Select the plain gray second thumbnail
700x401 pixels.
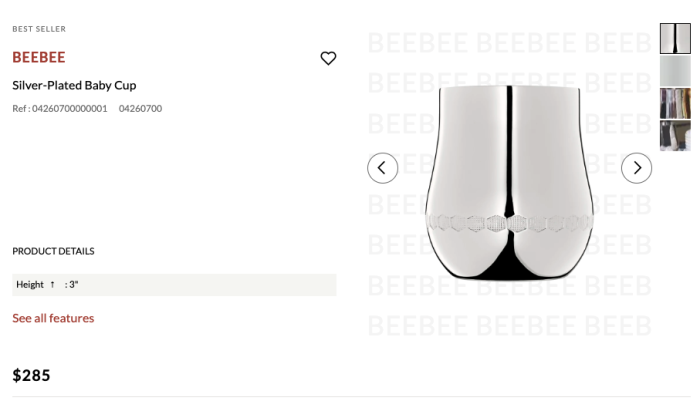(675, 71)
